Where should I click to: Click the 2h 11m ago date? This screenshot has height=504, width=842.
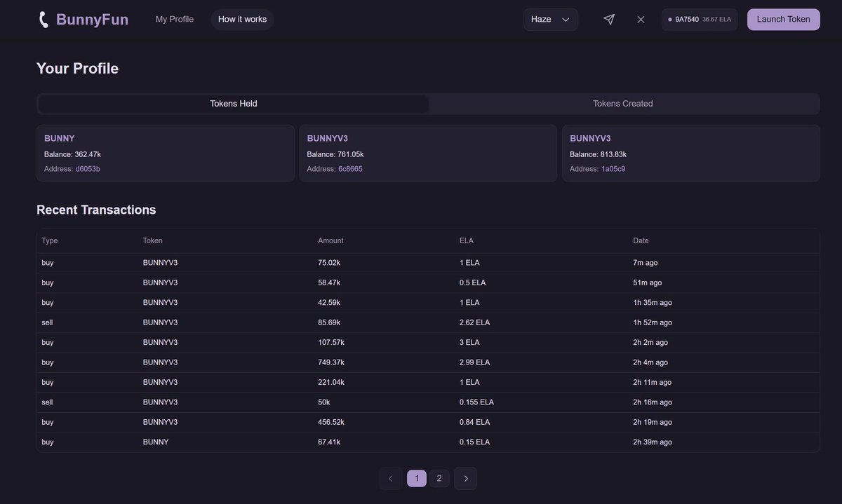[653, 383]
